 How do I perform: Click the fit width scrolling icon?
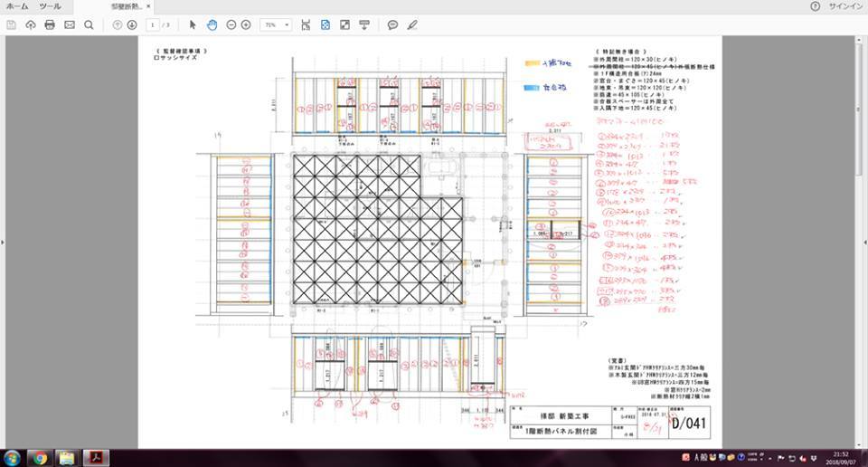click(x=306, y=25)
